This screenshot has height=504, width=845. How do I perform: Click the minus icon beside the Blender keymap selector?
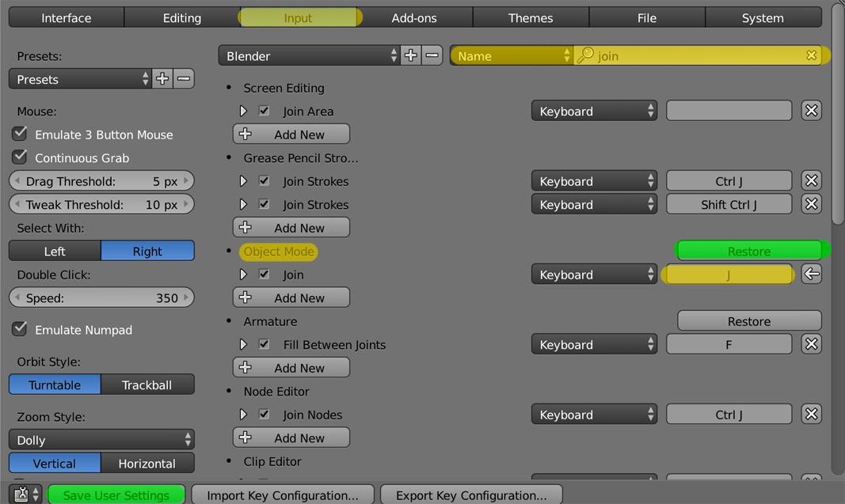(432, 55)
